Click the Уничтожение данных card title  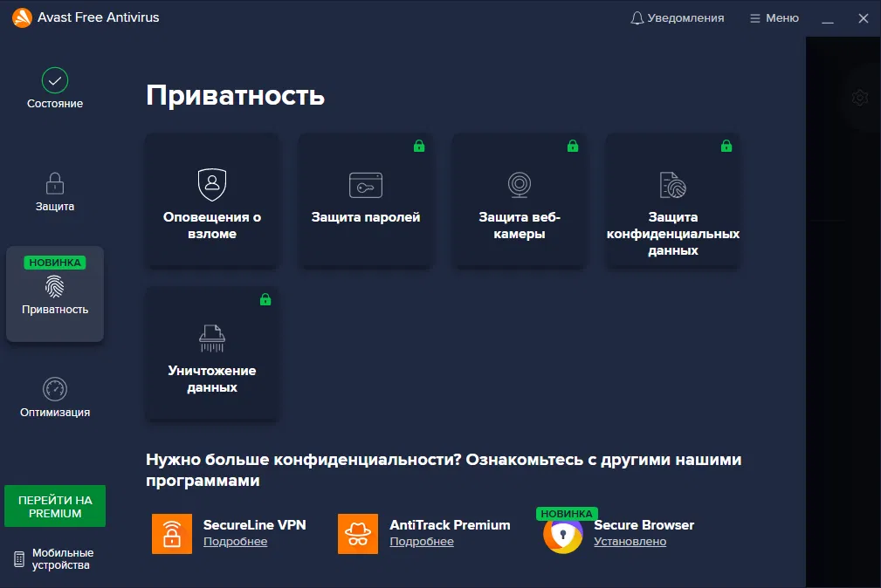(212, 379)
